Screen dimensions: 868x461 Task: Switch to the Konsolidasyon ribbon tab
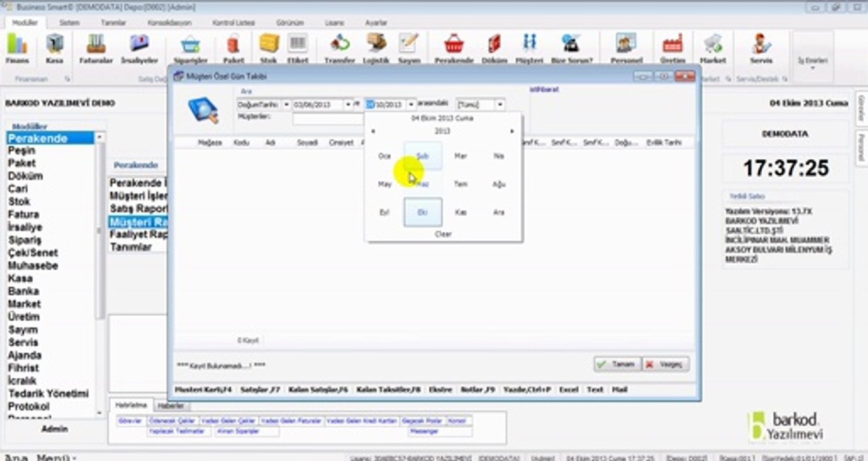click(x=169, y=22)
